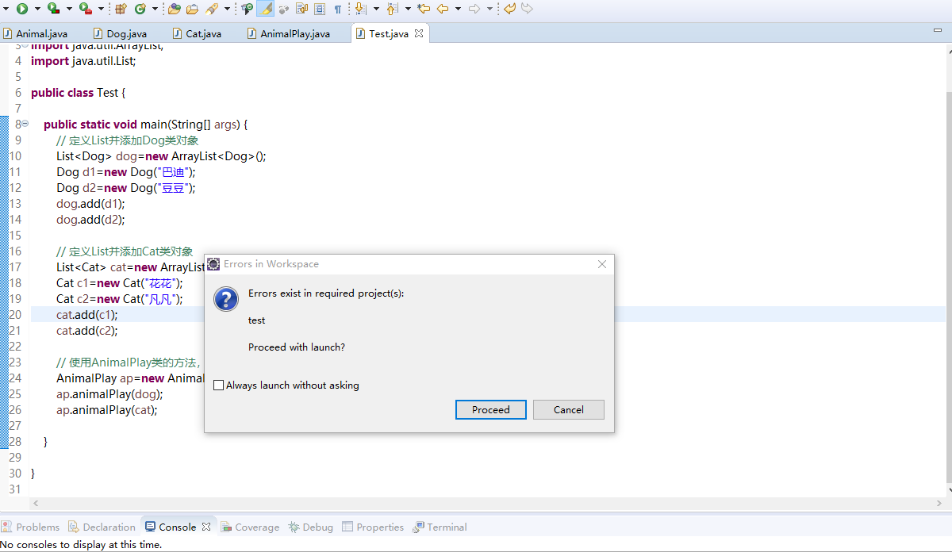Image resolution: width=952 pixels, height=560 pixels.
Task: Open the Problems view tab
Action: point(30,527)
